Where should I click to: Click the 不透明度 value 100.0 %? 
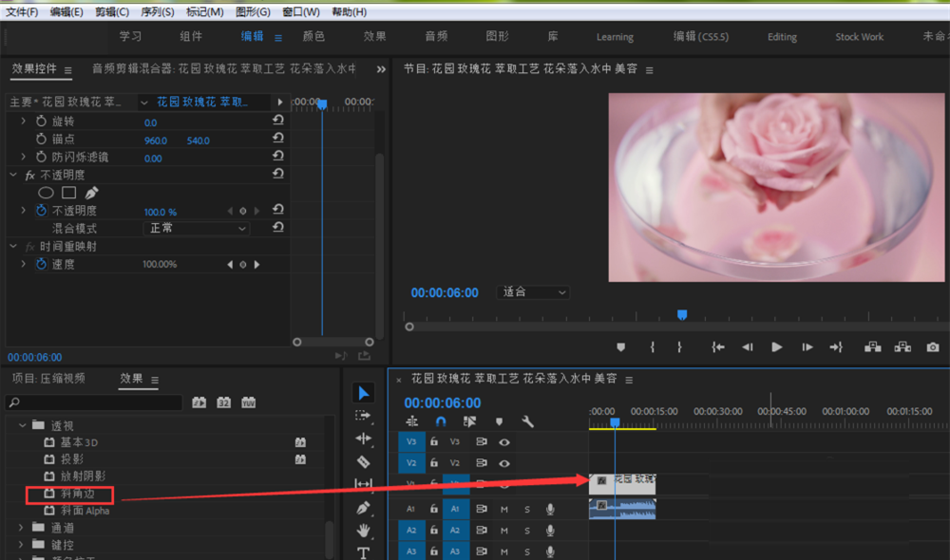(x=160, y=212)
